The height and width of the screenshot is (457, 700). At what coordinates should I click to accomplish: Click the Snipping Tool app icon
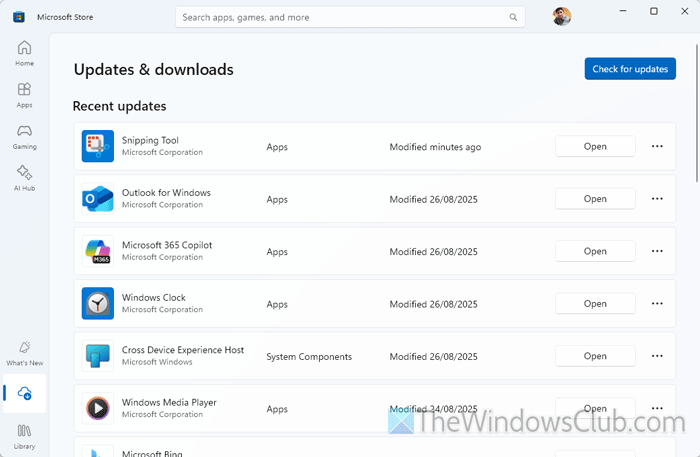click(97, 146)
